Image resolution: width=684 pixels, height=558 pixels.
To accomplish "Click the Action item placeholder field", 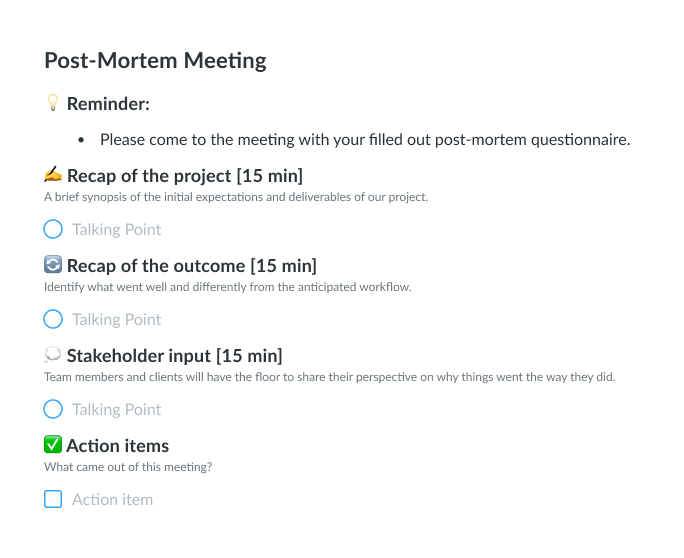I will click(x=113, y=499).
